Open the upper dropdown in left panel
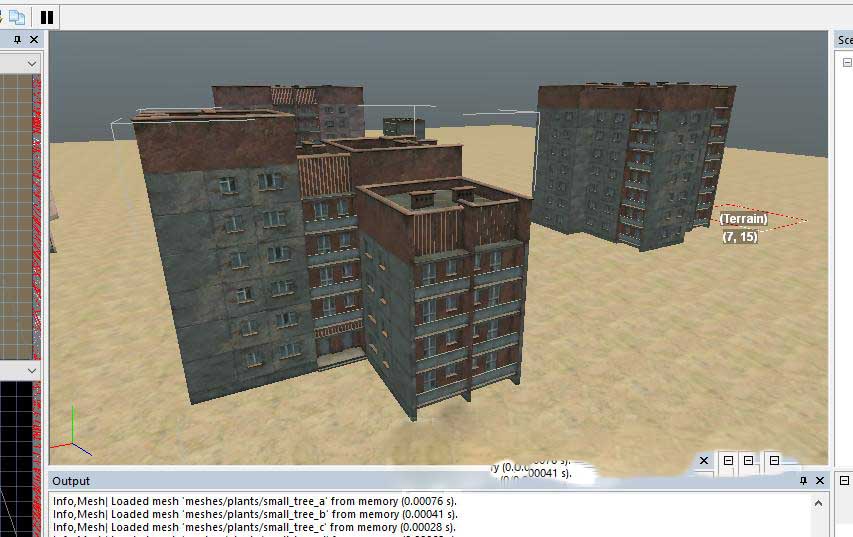Image resolution: width=853 pixels, height=537 pixels. [x=32, y=63]
